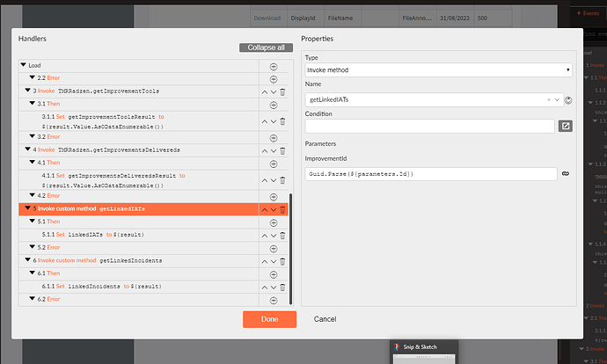Collapse the 5 Invoke custom method getLinkedIATs node
The image size is (607, 364).
coord(27,208)
